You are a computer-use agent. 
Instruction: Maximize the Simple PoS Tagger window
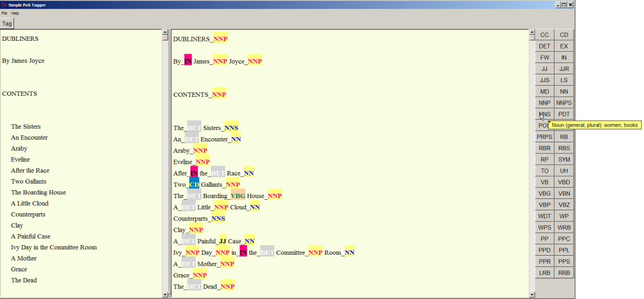click(564, 5)
